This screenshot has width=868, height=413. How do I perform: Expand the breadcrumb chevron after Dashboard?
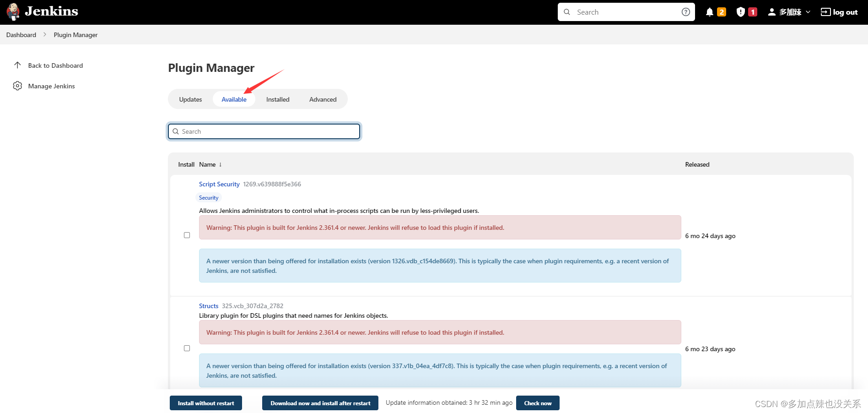pos(45,34)
